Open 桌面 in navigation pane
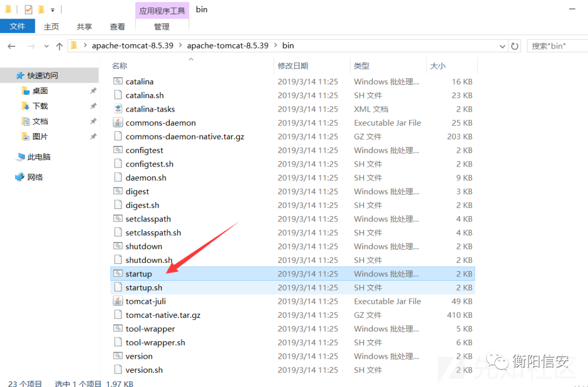588x387 pixels. (40, 91)
